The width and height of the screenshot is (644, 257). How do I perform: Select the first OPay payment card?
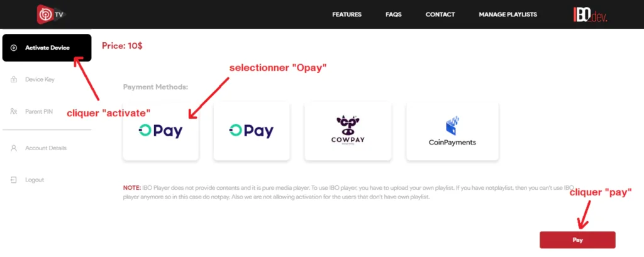click(x=160, y=131)
